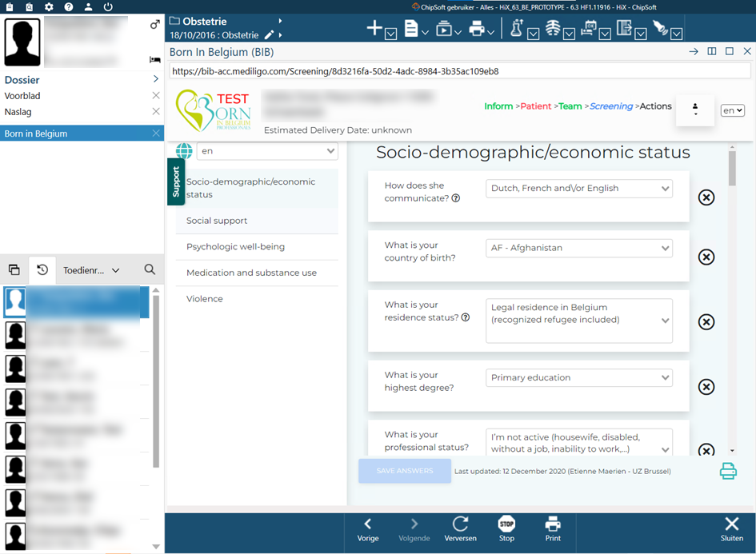Image resolution: width=756 pixels, height=554 pixels.
Task: Open the country of birth dropdown
Action: 579,248
